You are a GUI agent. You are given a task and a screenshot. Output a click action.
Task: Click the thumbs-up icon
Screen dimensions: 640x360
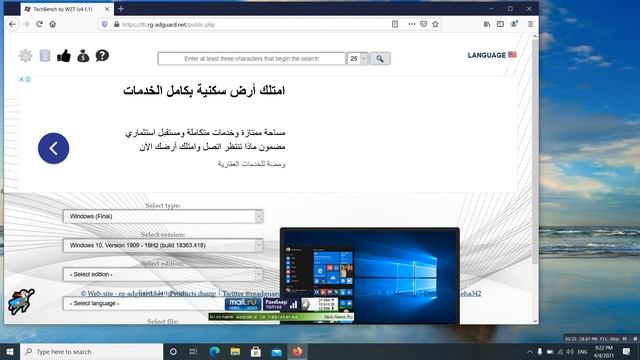point(64,56)
